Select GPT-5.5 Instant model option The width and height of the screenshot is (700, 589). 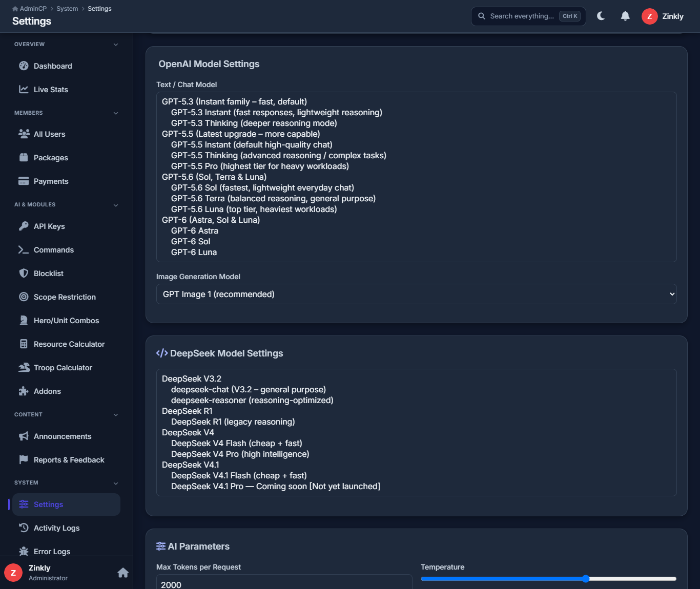pos(252,144)
